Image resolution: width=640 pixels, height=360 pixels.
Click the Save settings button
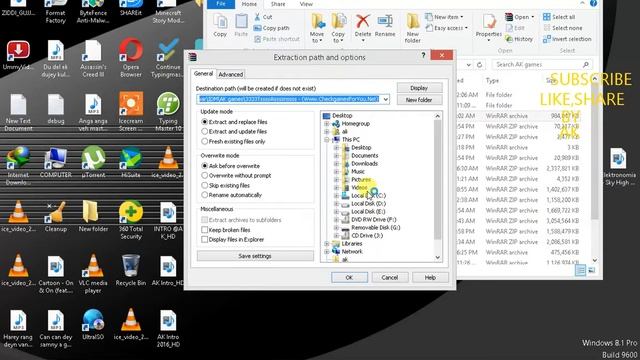[x=255, y=256]
